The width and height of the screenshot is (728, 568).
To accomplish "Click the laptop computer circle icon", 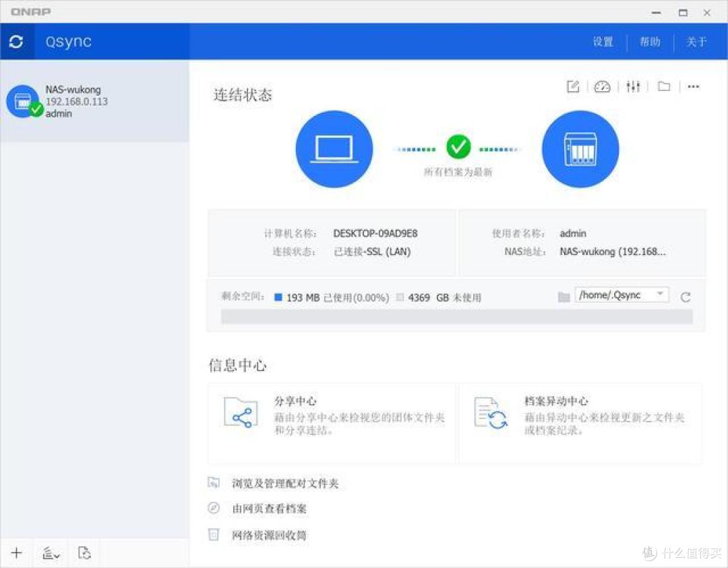I will [334, 149].
